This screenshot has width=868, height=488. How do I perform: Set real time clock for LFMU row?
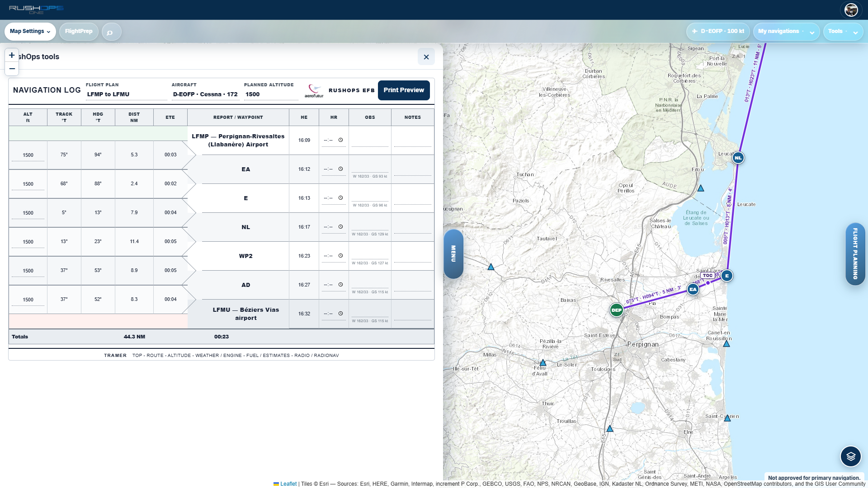pyautogui.click(x=340, y=314)
